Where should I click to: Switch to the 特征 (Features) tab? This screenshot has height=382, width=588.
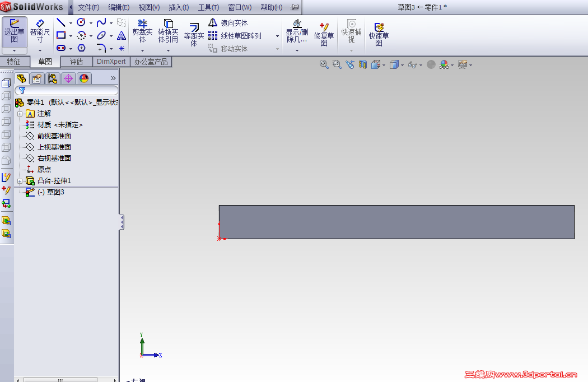[x=14, y=62]
